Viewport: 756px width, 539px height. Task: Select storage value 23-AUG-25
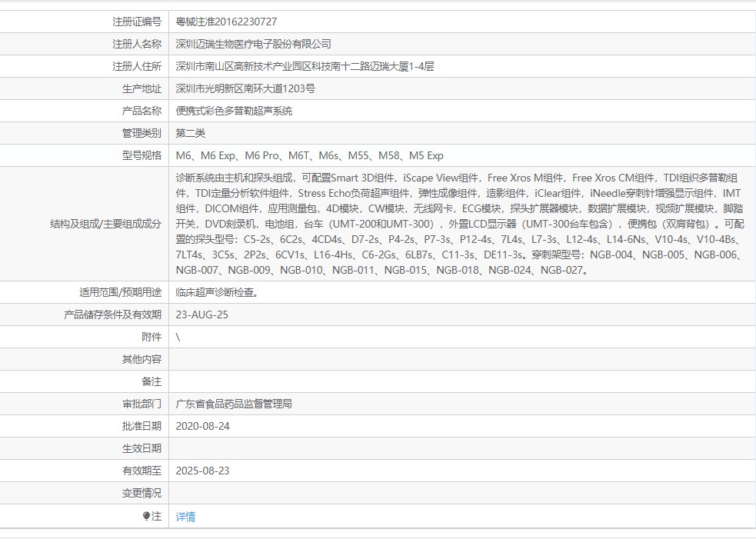tap(202, 314)
